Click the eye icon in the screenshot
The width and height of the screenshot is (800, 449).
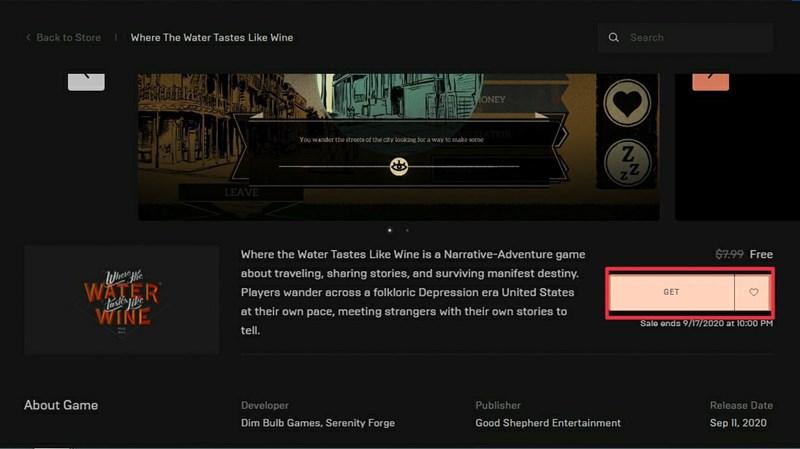point(399,166)
